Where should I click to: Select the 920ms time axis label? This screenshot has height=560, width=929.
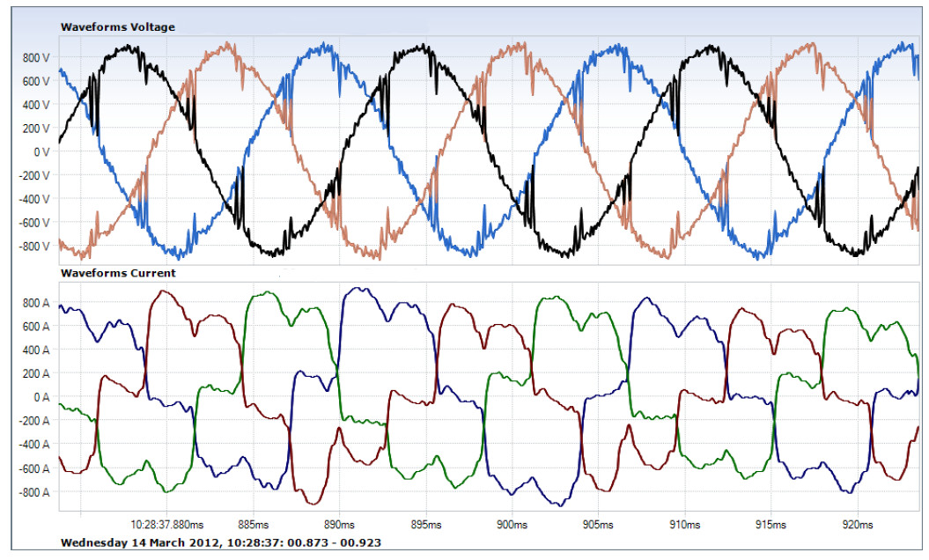click(856, 524)
